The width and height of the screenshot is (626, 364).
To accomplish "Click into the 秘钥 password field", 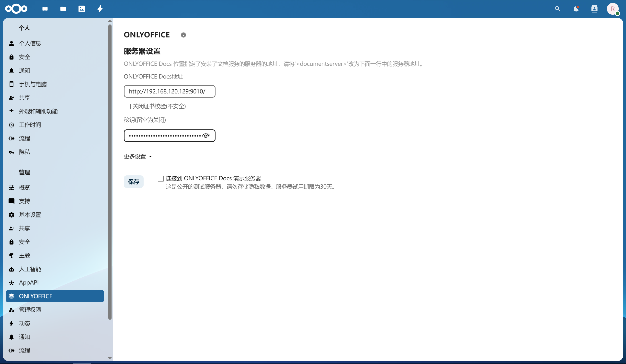I will click(170, 136).
